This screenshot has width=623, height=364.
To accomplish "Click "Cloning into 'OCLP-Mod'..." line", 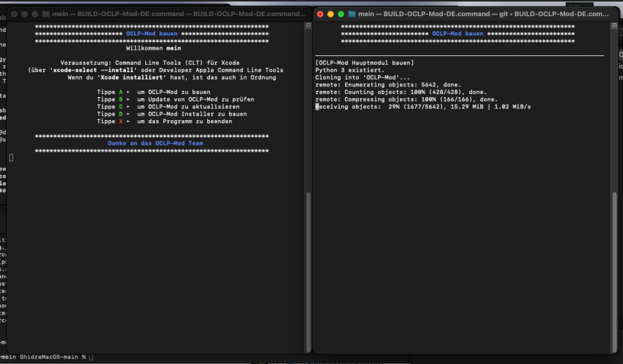I will (363, 77).
